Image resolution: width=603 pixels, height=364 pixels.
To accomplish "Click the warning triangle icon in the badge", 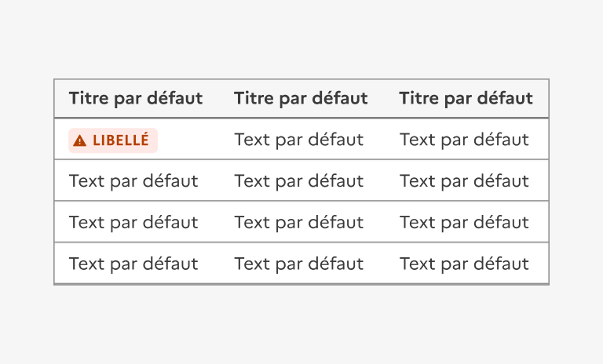I will point(79,140).
